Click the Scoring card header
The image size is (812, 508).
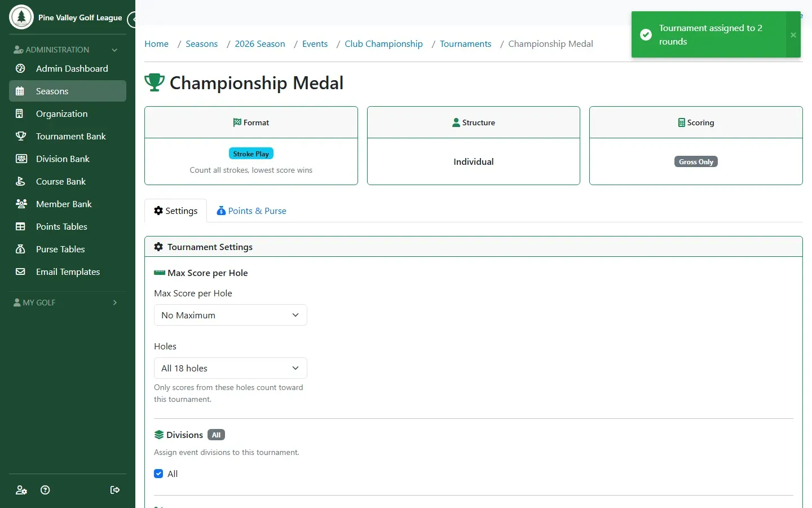[696, 122]
